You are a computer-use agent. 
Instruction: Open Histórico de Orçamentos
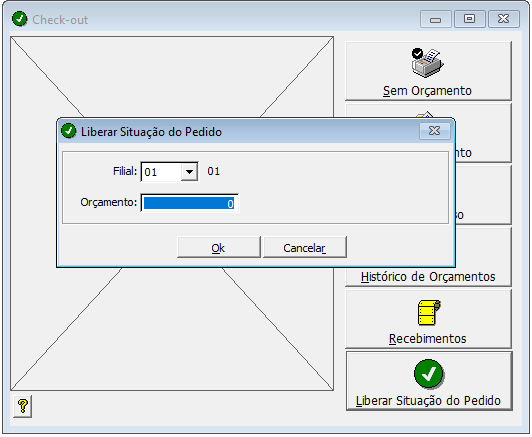pyautogui.click(x=428, y=277)
